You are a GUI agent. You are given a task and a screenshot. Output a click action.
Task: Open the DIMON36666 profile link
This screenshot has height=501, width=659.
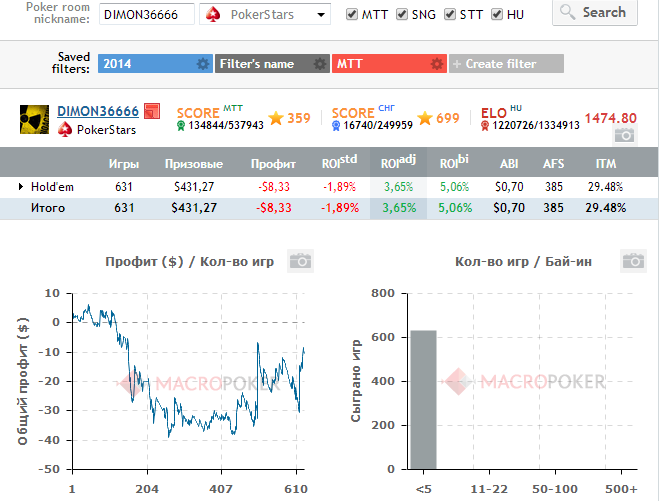98,111
